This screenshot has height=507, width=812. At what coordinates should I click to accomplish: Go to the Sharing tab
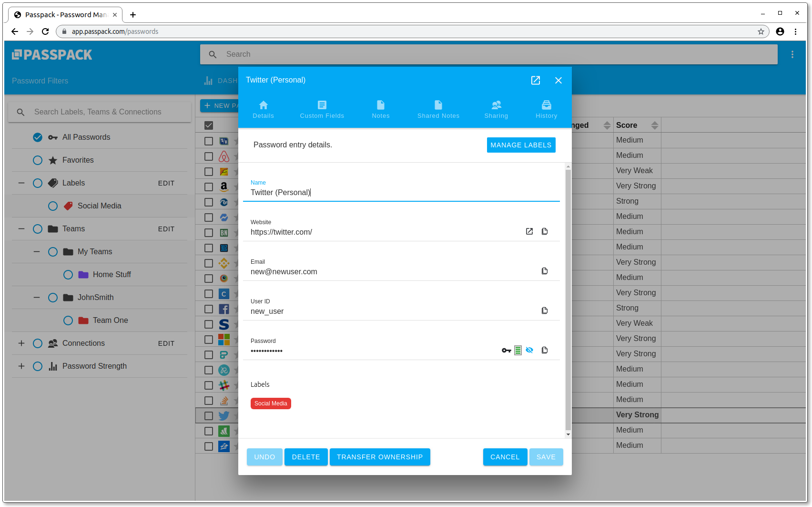tap(497, 109)
